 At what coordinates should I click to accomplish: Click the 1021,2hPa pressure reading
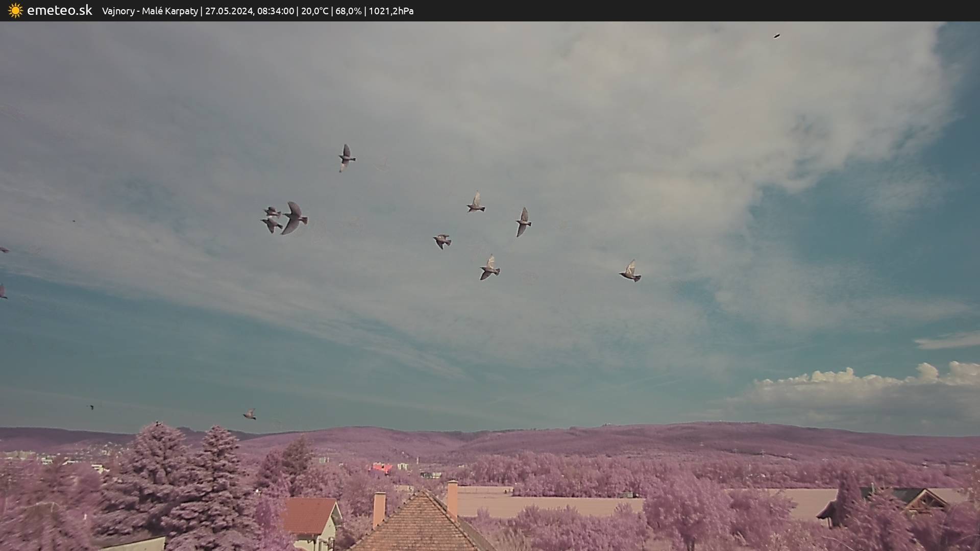(391, 11)
